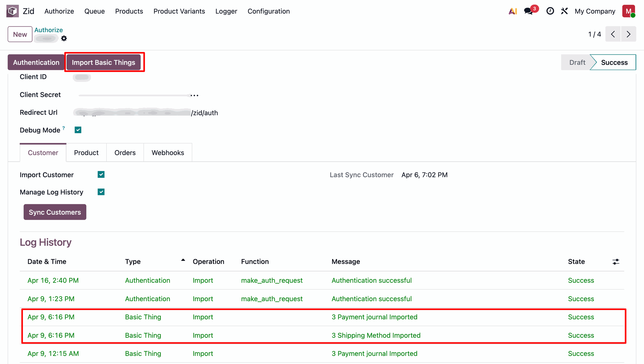This screenshot has width=644, height=364.
Task: Click the Log History section heading
Action: tap(46, 242)
